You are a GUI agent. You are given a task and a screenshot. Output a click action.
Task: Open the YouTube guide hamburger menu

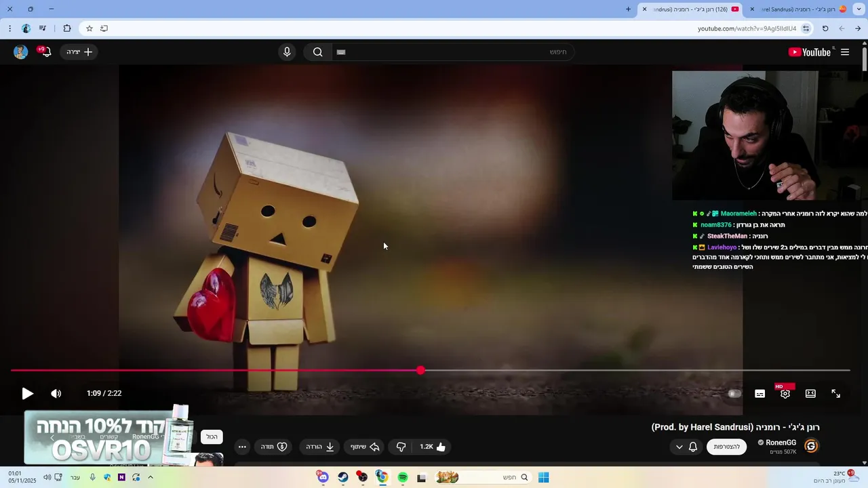(845, 52)
